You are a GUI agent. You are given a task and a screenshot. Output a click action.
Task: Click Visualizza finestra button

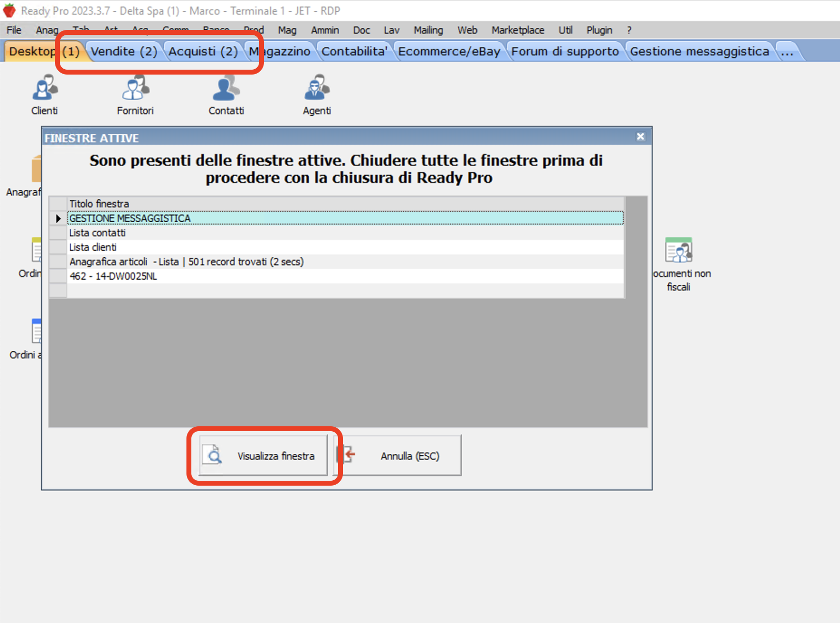pyautogui.click(x=263, y=456)
